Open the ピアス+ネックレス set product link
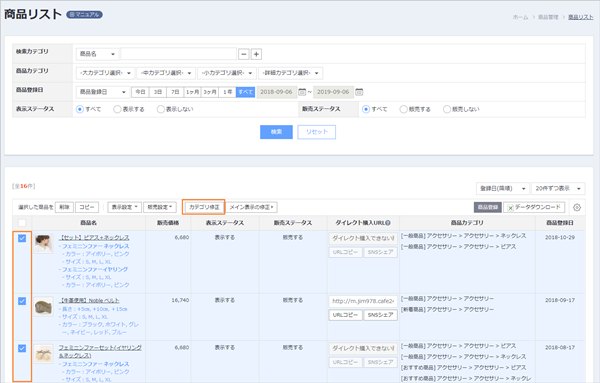Viewport: 600px width, 383px height. (94, 238)
